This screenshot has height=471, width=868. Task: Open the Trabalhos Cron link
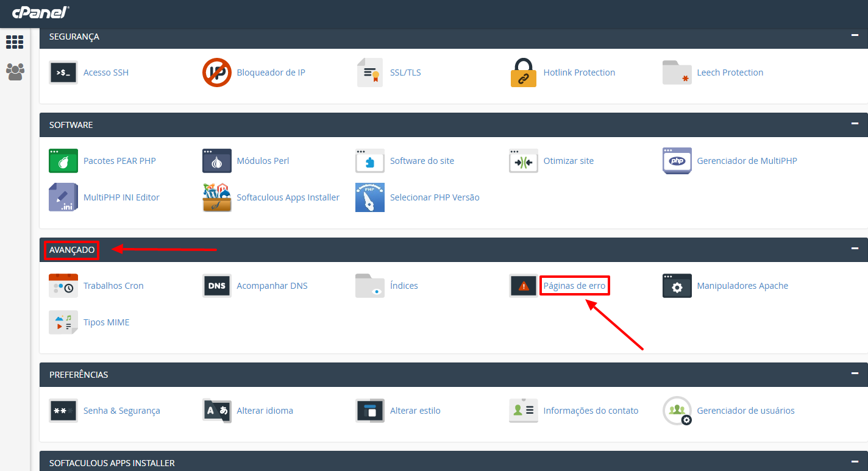coord(113,286)
